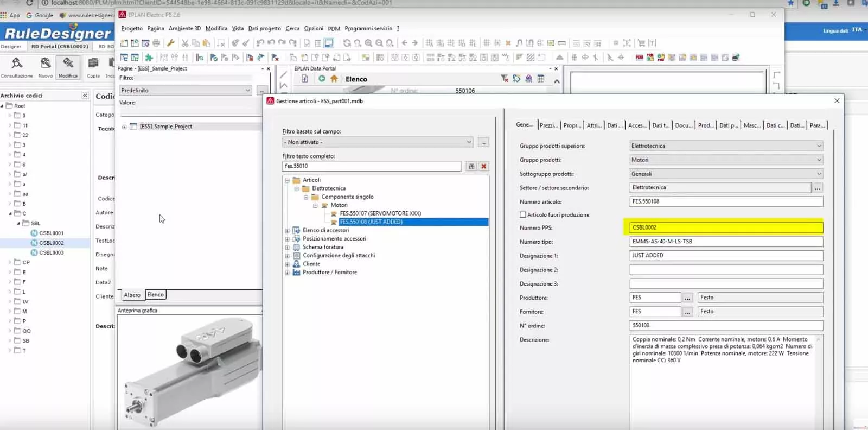The height and width of the screenshot is (430, 868).
Task: Select the Cliente tree item
Action: click(x=311, y=264)
